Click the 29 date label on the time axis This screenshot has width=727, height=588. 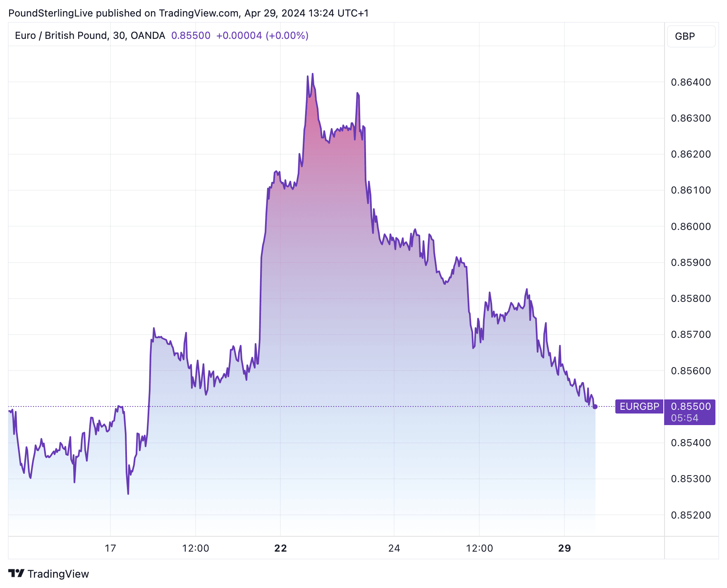click(564, 548)
